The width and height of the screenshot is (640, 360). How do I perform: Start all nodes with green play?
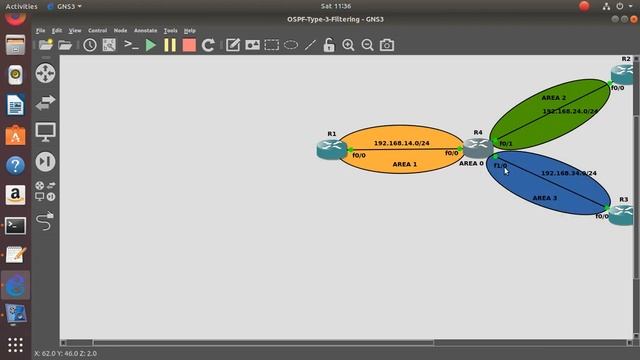point(151,45)
